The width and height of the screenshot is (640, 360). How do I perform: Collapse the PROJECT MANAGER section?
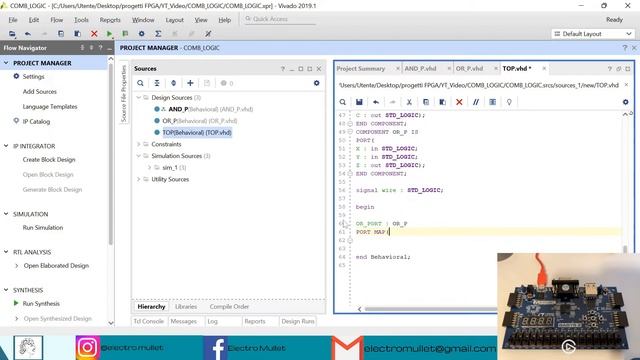(x=6, y=63)
